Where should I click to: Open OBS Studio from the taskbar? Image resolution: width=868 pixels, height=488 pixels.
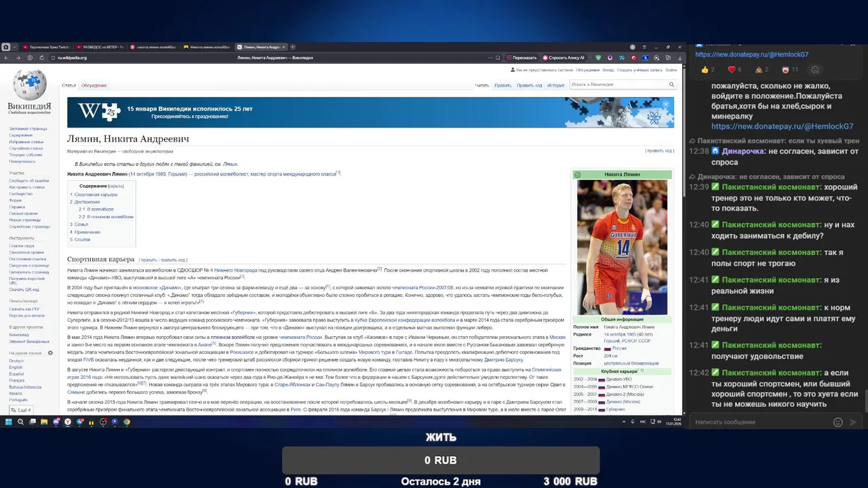coord(103,422)
